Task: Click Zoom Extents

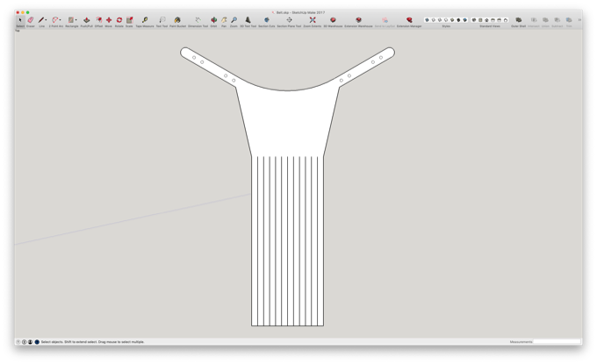Action: [313, 20]
